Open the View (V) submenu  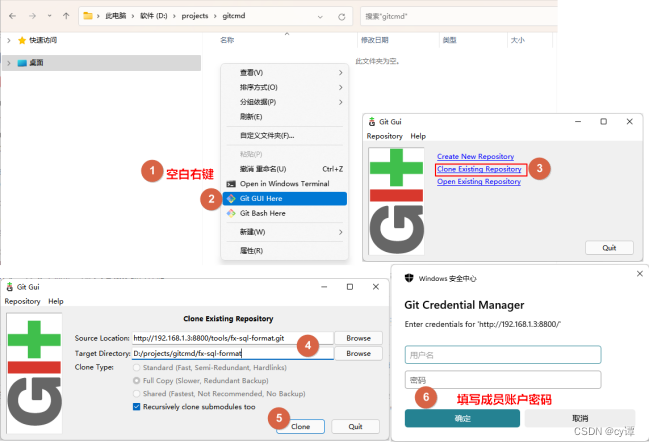285,73
